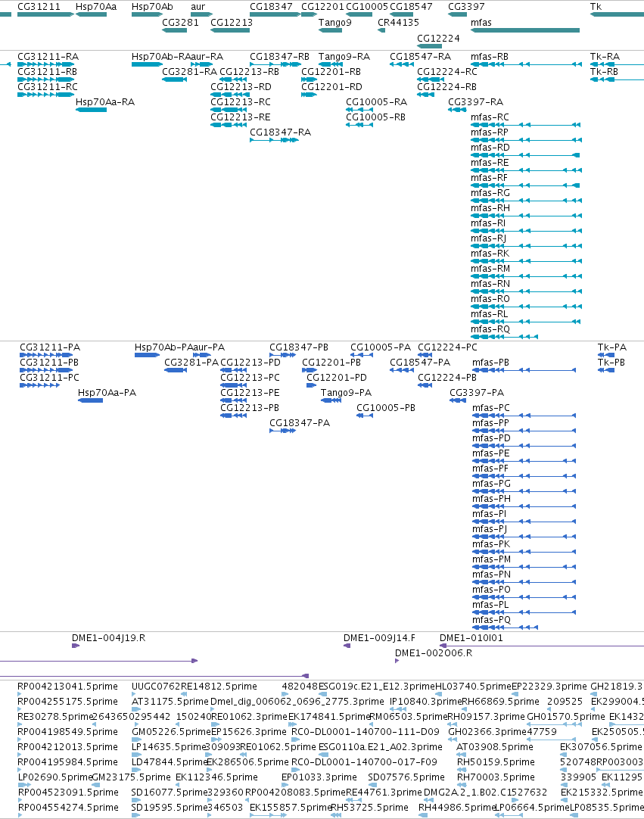Click transcript CG31211-RC label

[48, 87]
